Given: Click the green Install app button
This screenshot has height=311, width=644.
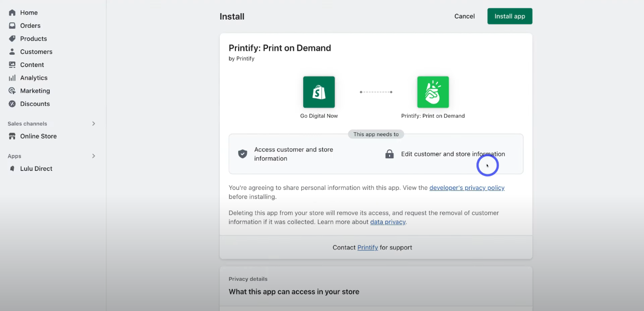Looking at the screenshot, I should [510, 16].
